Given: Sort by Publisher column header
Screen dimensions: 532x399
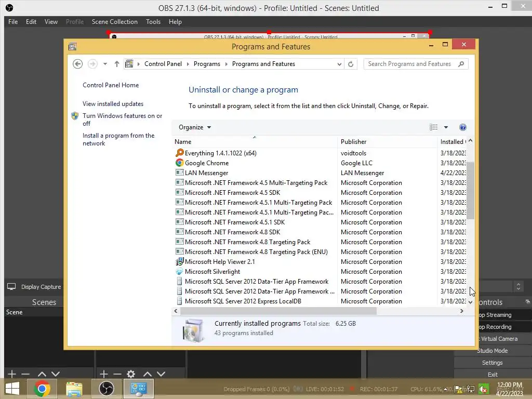Looking at the screenshot, I should pyautogui.click(x=387, y=142).
